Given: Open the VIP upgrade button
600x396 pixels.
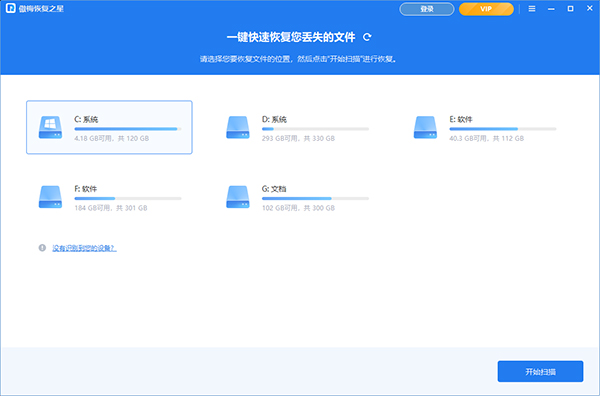Looking at the screenshot, I should point(486,9).
